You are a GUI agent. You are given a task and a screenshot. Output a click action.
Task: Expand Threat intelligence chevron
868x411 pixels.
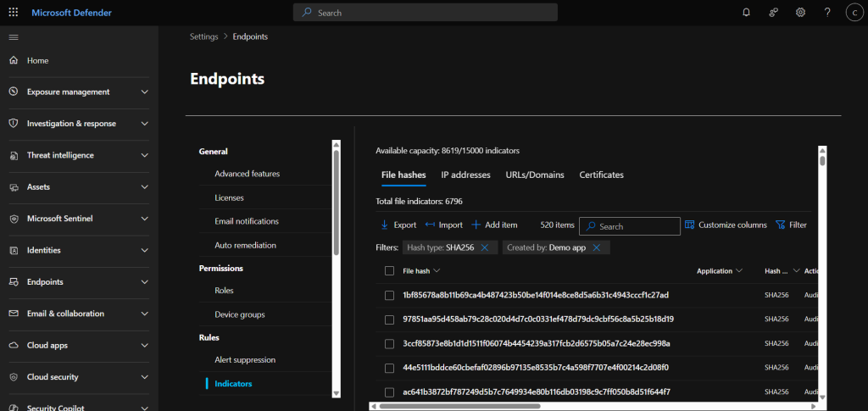coord(144,155)
